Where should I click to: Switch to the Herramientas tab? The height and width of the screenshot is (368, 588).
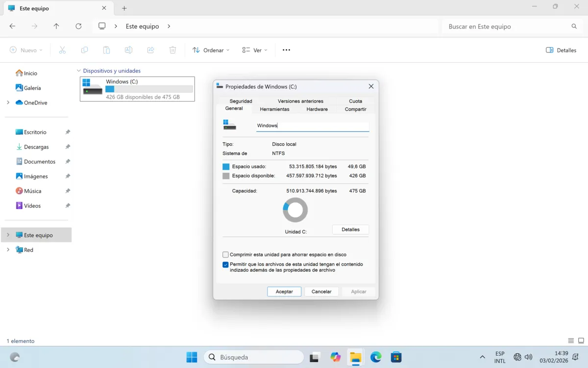274,109
